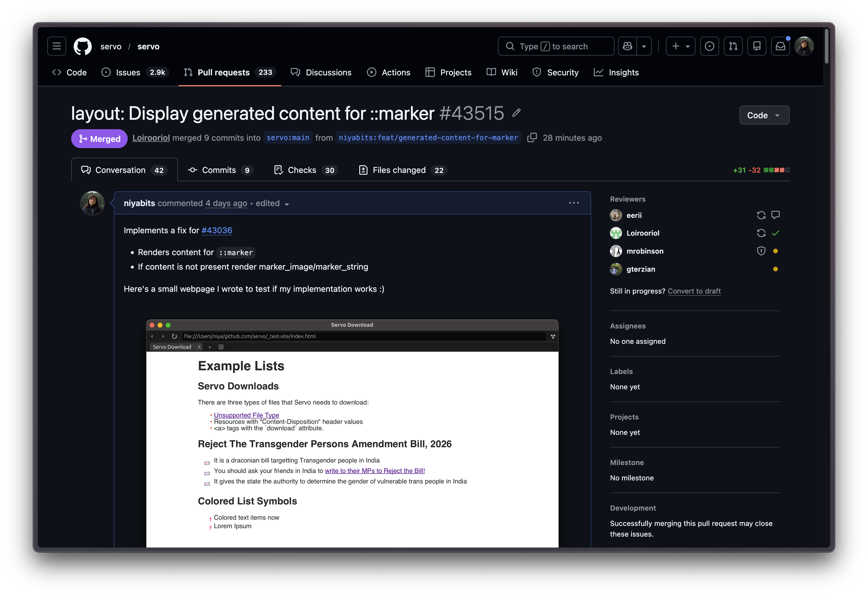Open the repositories icon in header
The image size is (868, 596).
pos(757,46)
